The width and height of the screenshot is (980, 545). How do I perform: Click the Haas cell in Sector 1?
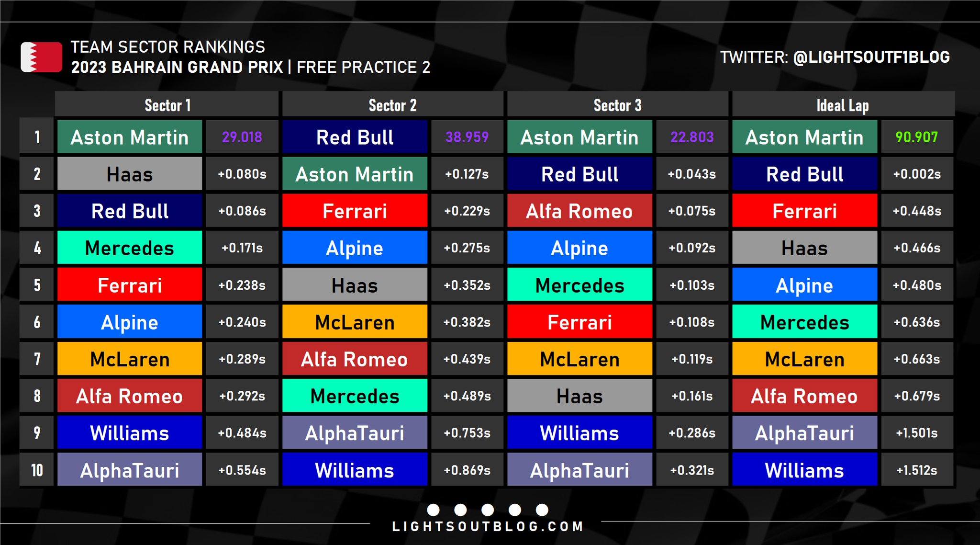pyautogui.click(x=130, y=174)
